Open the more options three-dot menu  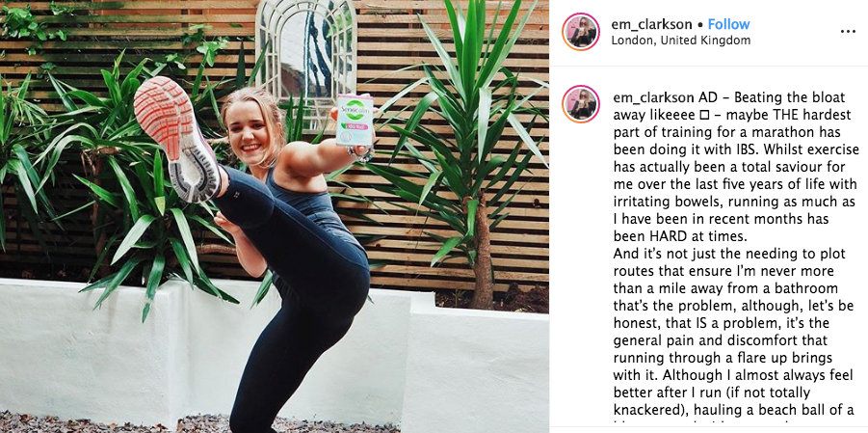click(848, 32)
